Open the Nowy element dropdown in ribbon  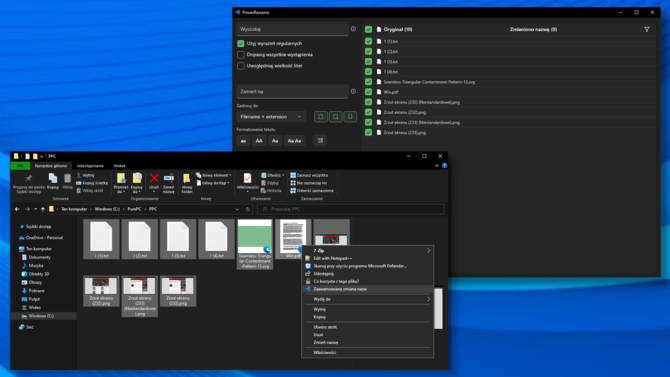point(214,175)
